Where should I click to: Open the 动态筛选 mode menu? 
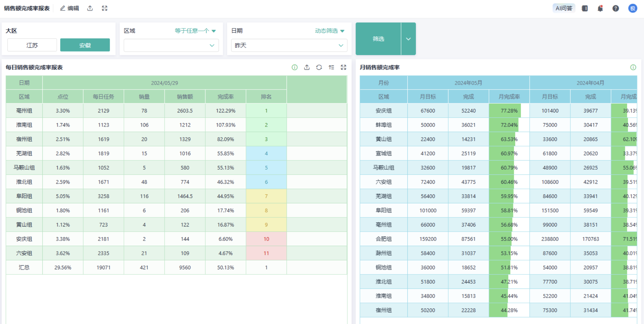329,31
